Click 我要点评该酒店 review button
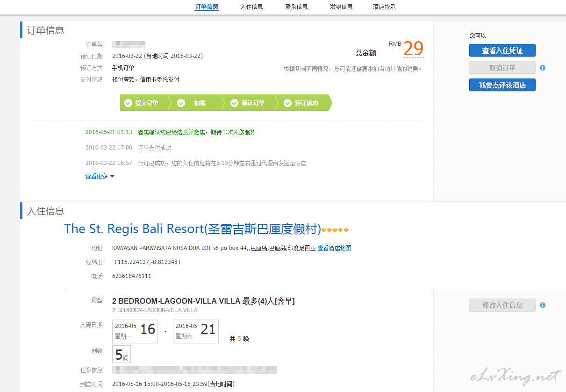 pyautogui.click(x=502, y=85)
